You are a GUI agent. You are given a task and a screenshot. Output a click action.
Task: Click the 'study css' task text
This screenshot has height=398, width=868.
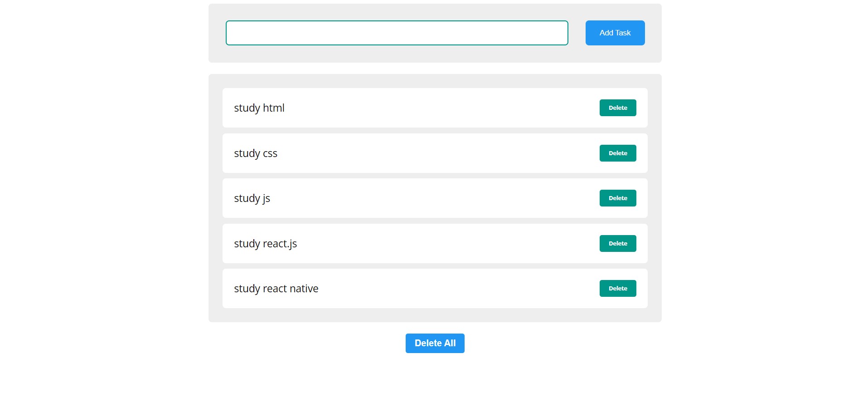pyautogui.click(x=255, y=153)
